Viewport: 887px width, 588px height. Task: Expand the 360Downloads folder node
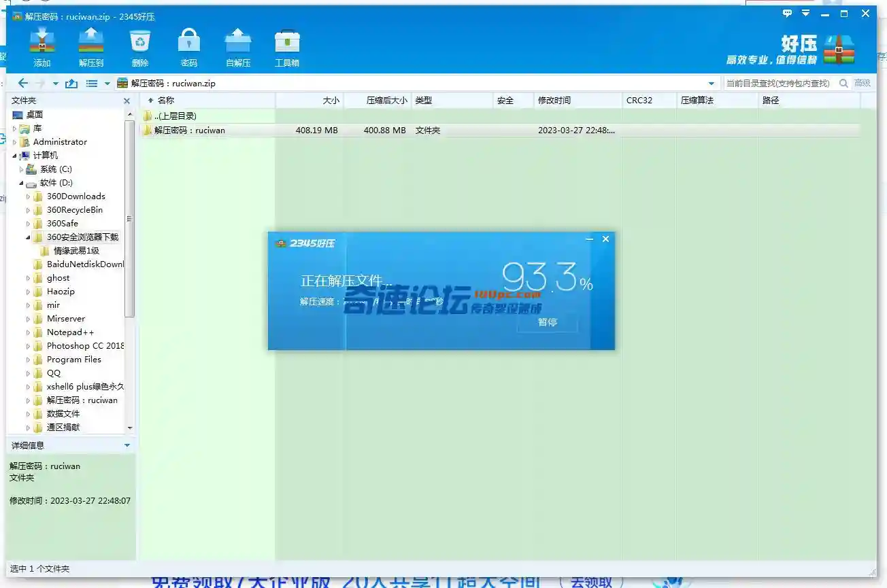point(29,196)
